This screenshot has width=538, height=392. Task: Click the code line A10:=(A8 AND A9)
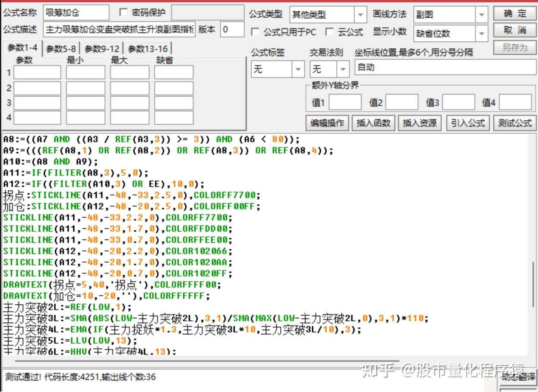51,162
